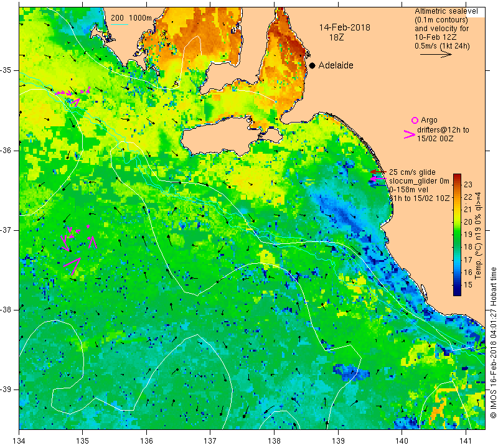Click the 18Z time label
498x448 pixels.
pyautogui.click(x=336, y=37)
